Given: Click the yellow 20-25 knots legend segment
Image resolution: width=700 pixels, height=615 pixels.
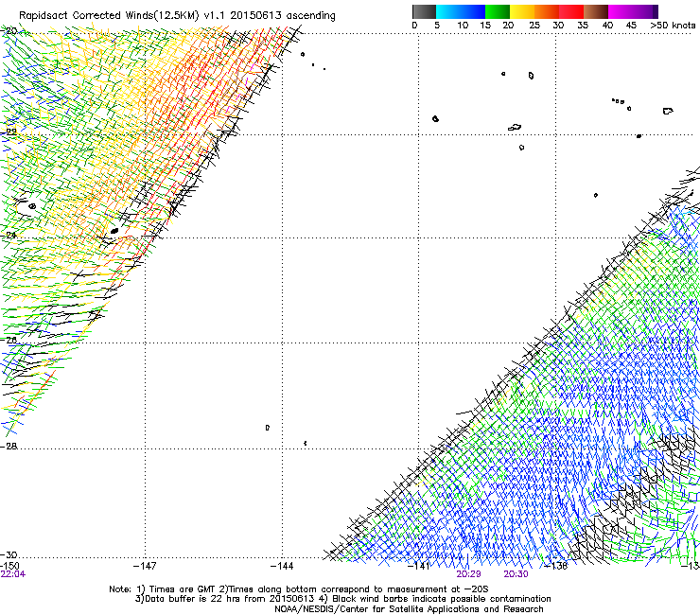Looking at the screenshot, I should point(522,11).
